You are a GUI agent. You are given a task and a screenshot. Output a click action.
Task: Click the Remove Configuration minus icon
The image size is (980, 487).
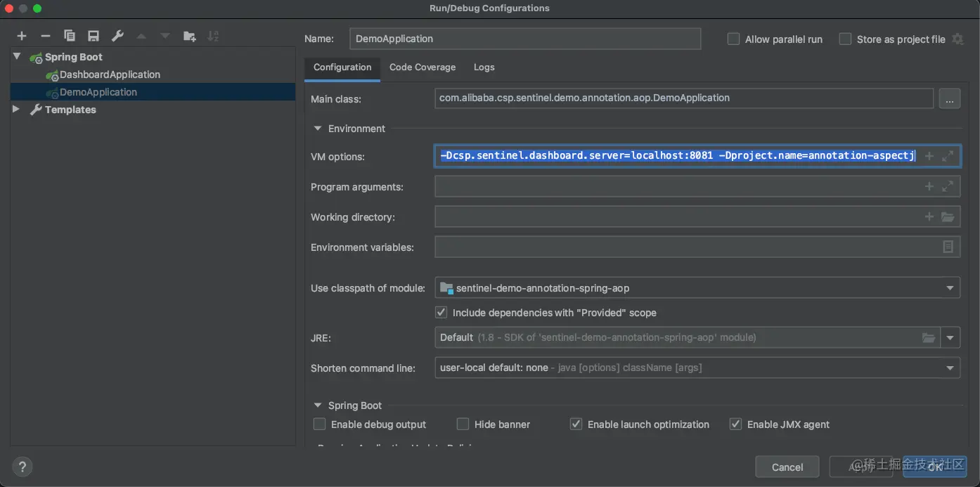[46, 36]
